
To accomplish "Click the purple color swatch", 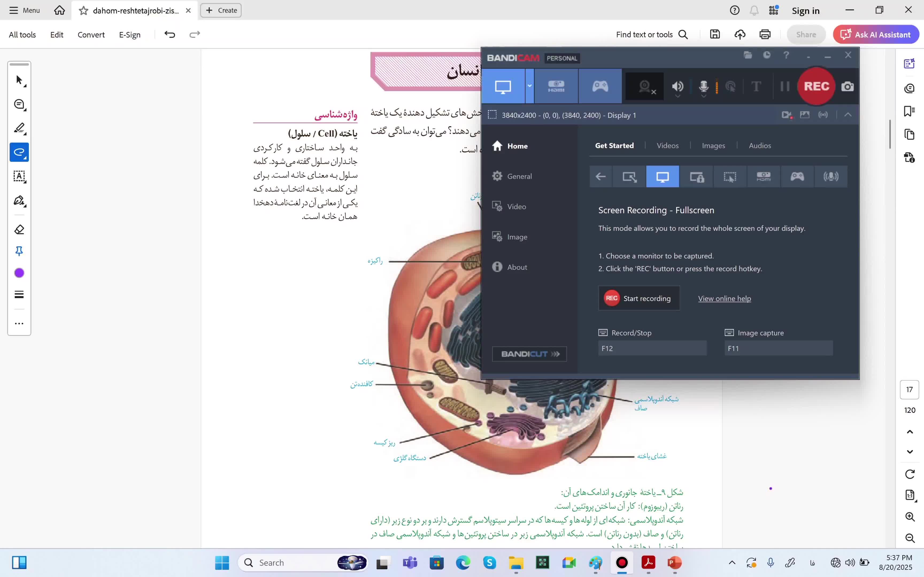I will (19, 273).
